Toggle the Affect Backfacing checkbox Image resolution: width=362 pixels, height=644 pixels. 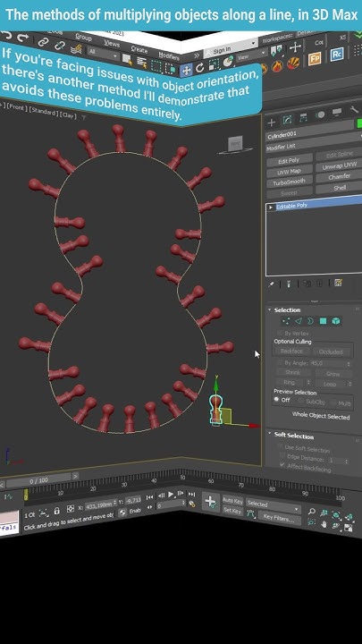(x=282, y=464)
